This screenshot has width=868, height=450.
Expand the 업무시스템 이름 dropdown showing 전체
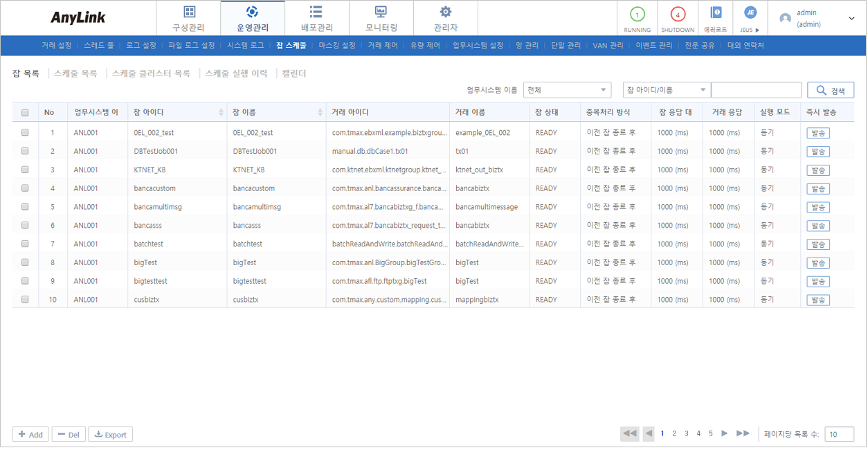click(567, 90)
